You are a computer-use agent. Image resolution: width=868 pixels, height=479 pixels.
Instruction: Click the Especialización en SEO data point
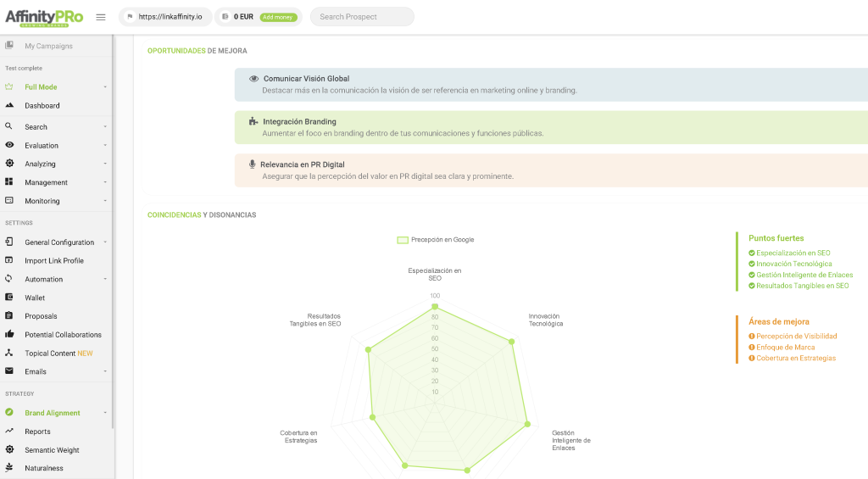pos(435,306)
